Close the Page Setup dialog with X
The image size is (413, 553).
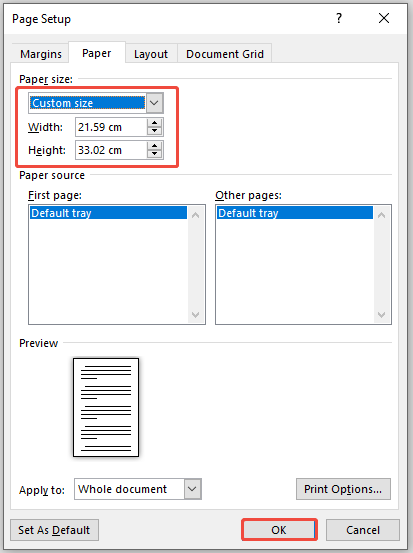[x=384, y=18]
